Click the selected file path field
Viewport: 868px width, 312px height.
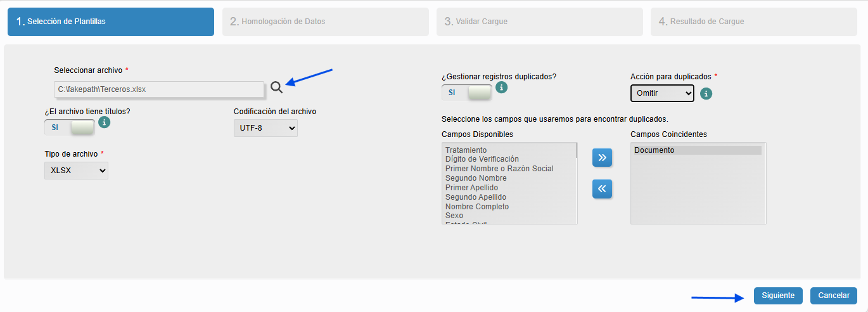click(x=159, y=89)
